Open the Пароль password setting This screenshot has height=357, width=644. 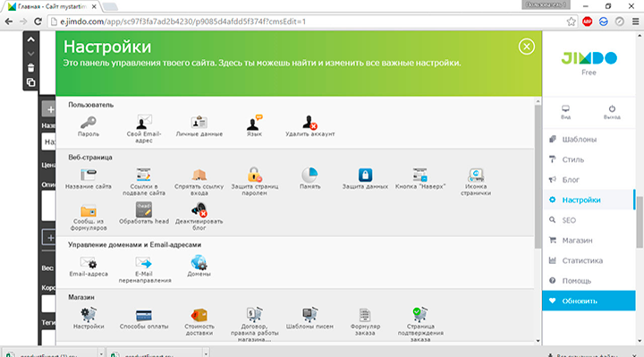pyautogui.click(x=89, y=125)
